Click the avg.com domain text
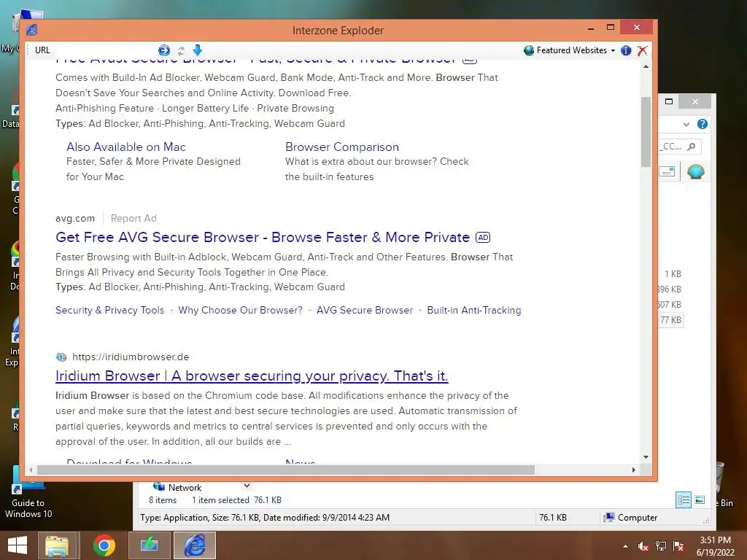 tap(75, 218)
